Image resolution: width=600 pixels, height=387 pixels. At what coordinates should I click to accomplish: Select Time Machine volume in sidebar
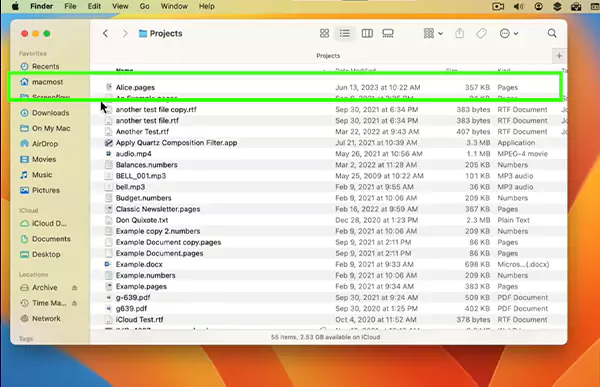43,303
